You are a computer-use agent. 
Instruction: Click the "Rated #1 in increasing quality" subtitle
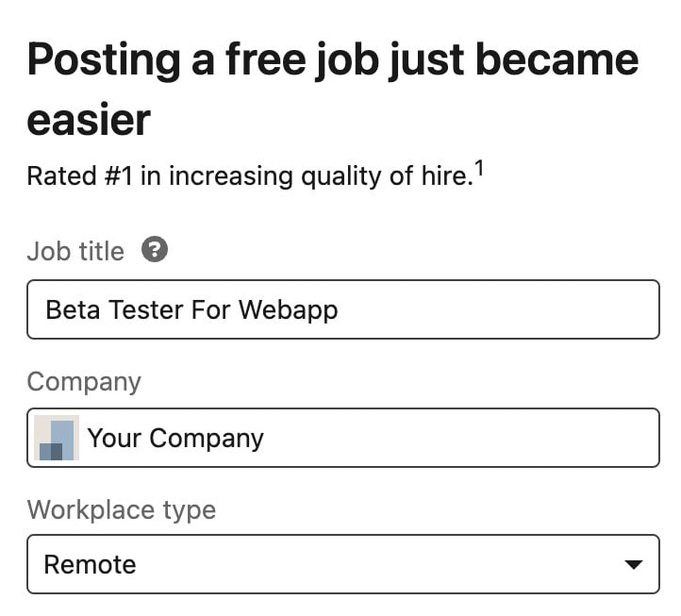pyautogui.click(x=256, y=175)
